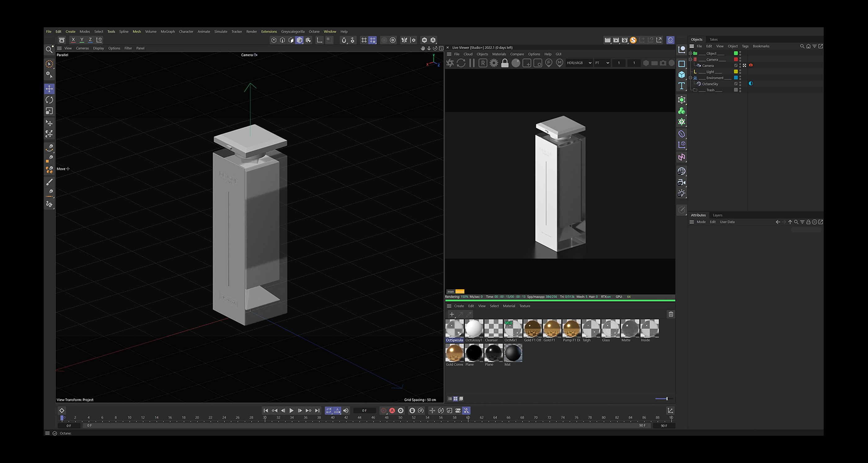Select the Text spline tool icon
Screen dimensions: 868x463
click(681, 86)
